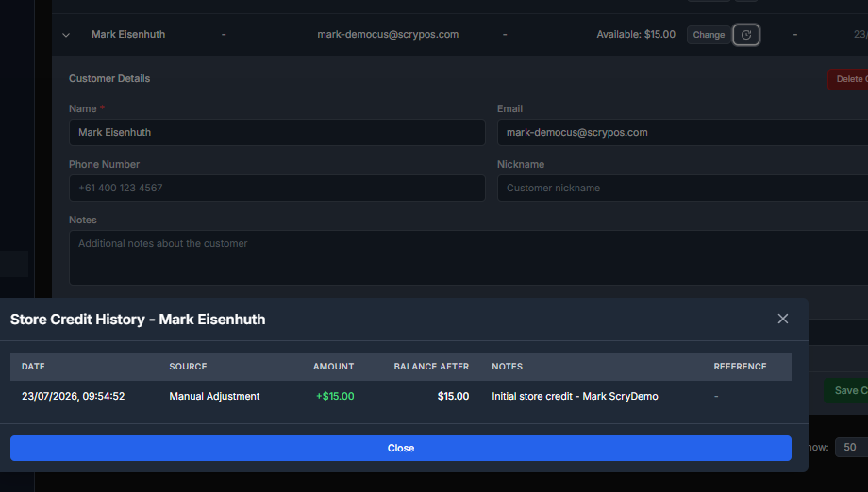The width and height of the screenshot is (868, 492).
Task: Click the Change store credit button
Action: click(x=709, y=35)
